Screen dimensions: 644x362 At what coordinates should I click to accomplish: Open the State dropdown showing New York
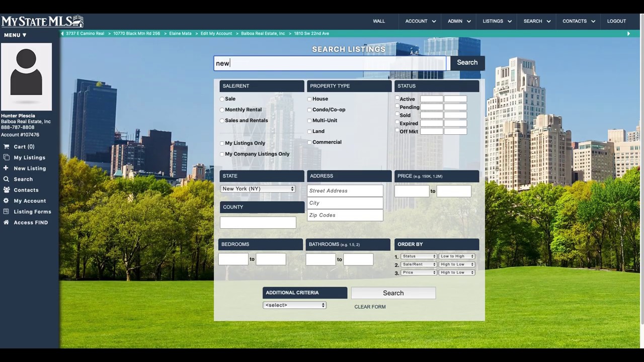tap(258, 189)
